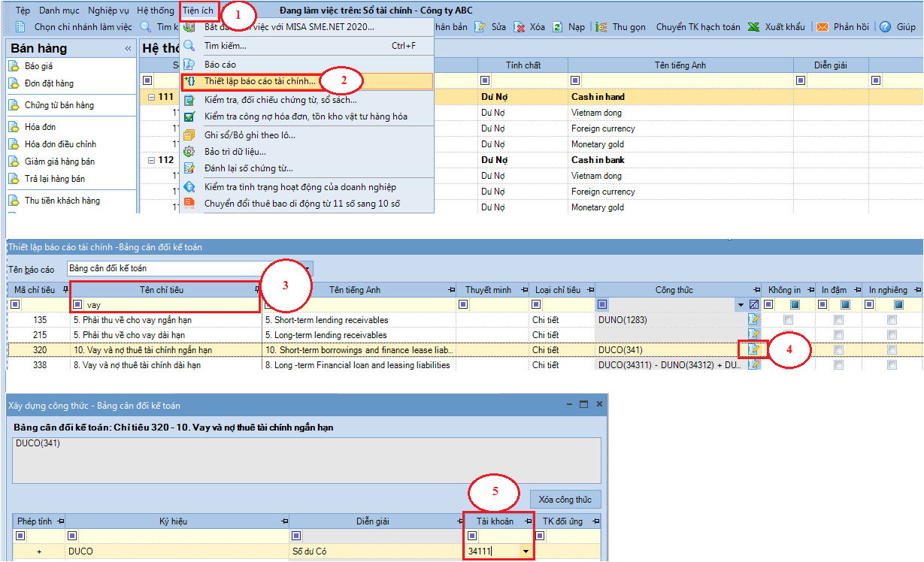Click the Xóa công thức button
The image size is (924, 562).
tap(566, 500)
